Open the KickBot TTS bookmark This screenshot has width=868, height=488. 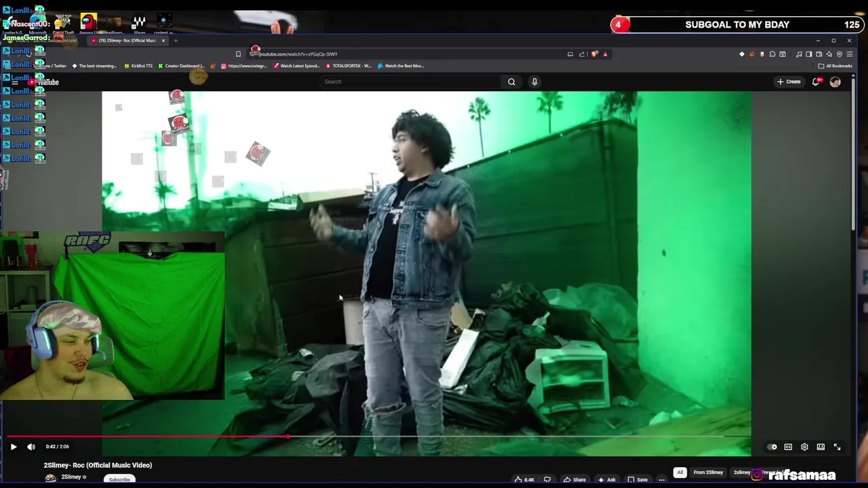[x=138, y=66]
